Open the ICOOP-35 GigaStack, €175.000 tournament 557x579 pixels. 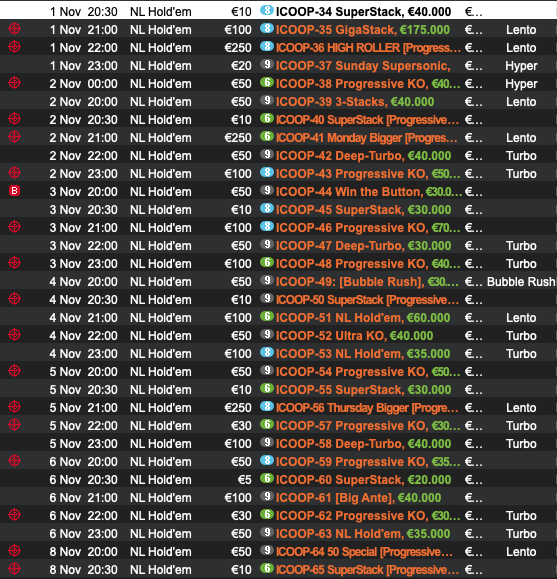click(x=363, y=30)
